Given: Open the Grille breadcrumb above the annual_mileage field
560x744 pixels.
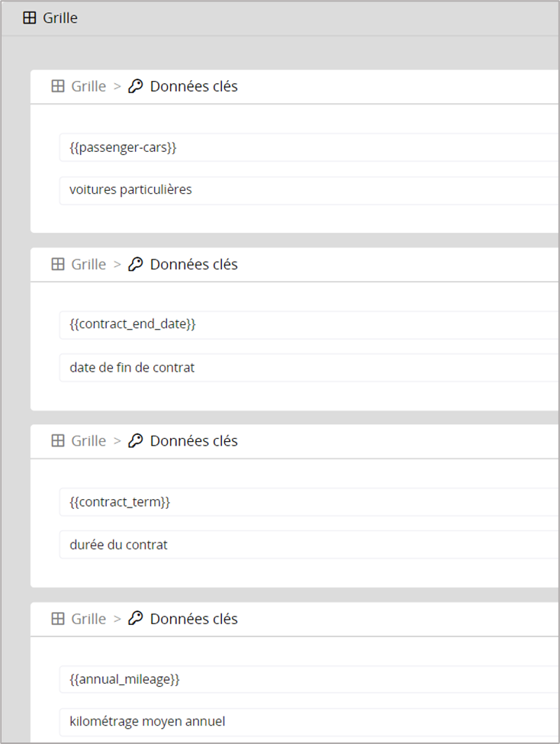Looking at the screenshot, I should pyautogui.click(x=89, y=619).
